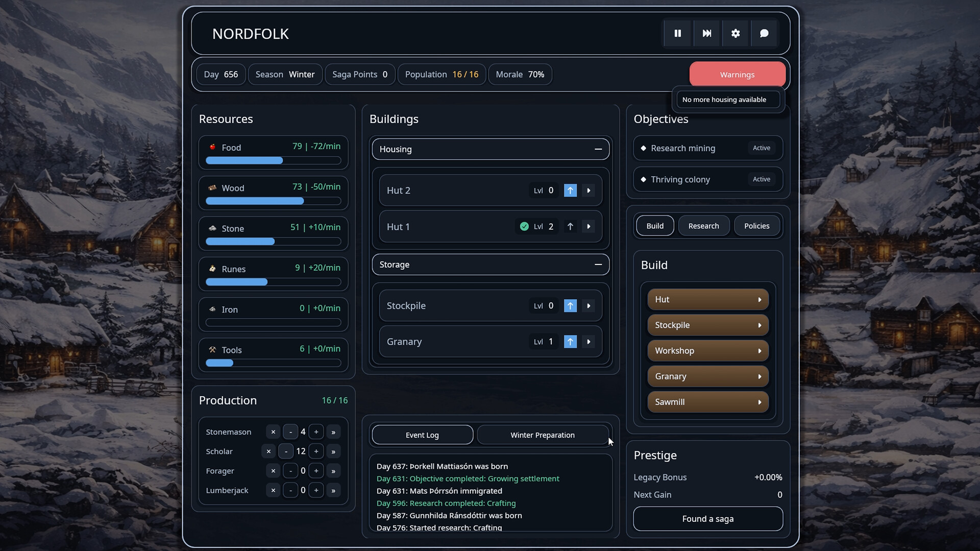Click Found a saga button
This screenshot has width=980, height=551.
pos(708,519)
